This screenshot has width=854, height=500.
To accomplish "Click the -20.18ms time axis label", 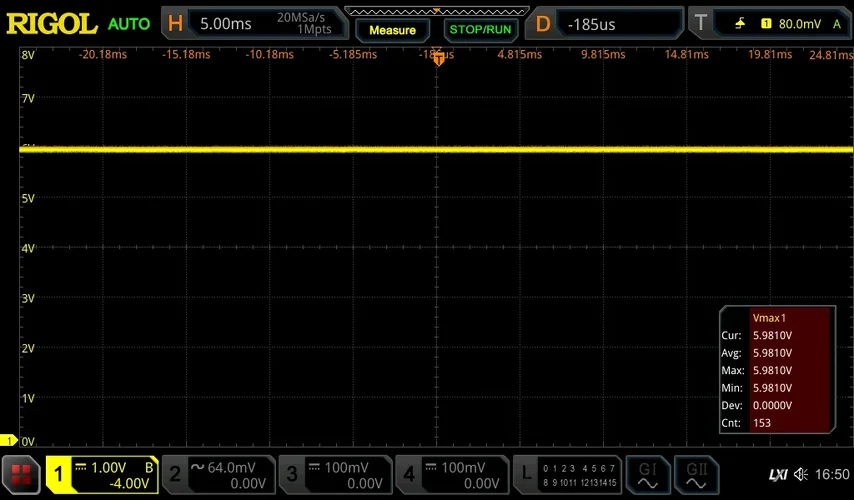I will (x=102, y=54).
